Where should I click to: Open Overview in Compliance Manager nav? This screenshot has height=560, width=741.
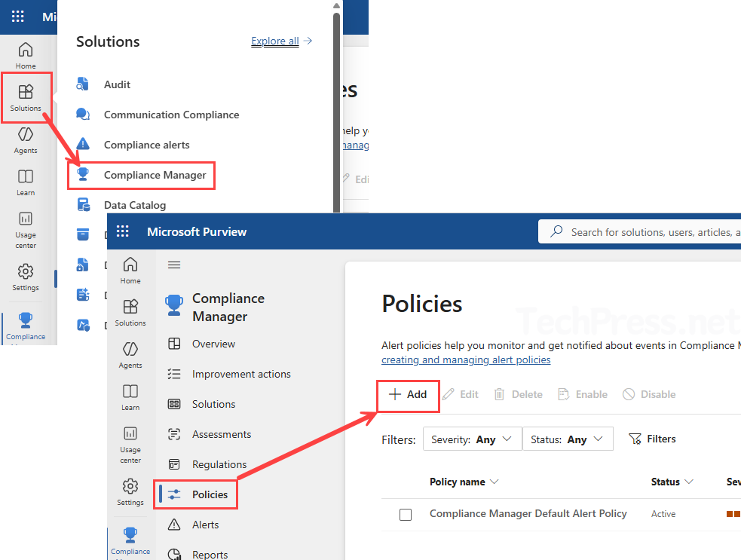(x=202, y=344)
